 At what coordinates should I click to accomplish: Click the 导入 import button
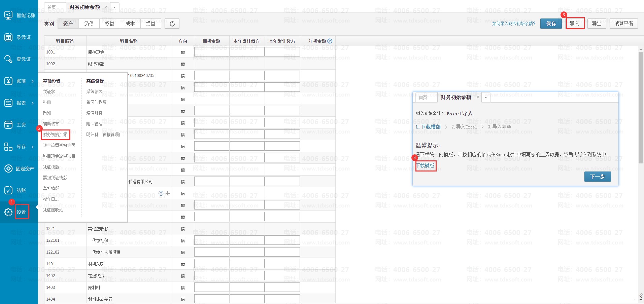click(x=574, y=24)
